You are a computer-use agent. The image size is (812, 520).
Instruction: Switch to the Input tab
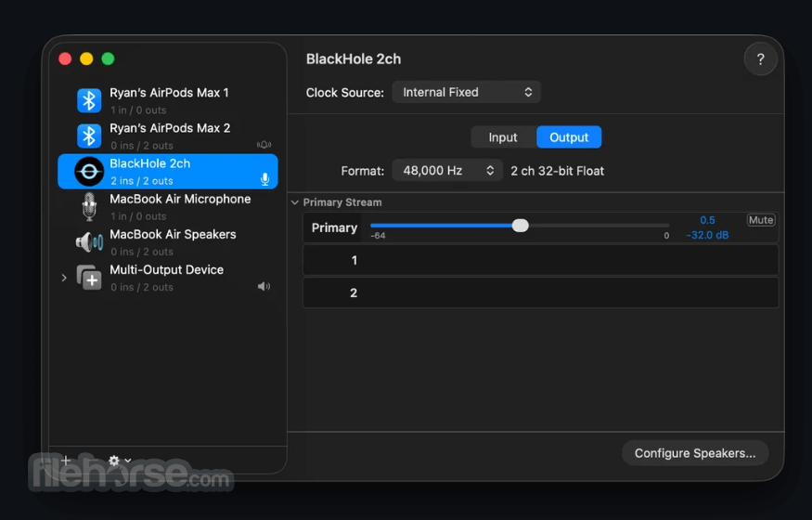tap(503, 137)
